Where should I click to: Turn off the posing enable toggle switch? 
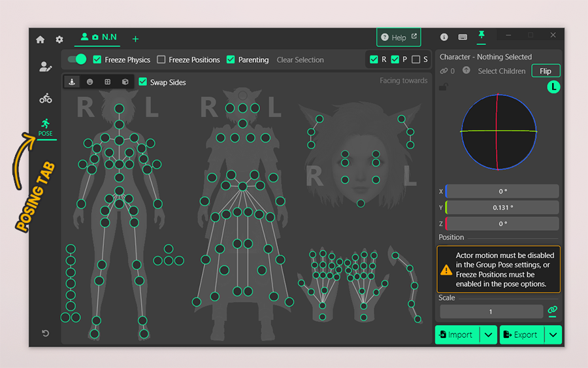point(77,59)
